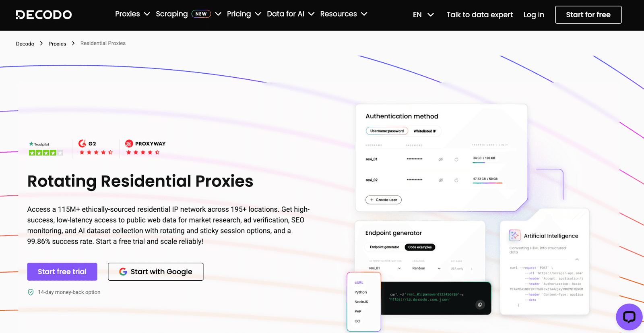Viewport: 644px width, 333px height.
Task: Click the 14-day money-back option text
Action: [x=69, y=292]
